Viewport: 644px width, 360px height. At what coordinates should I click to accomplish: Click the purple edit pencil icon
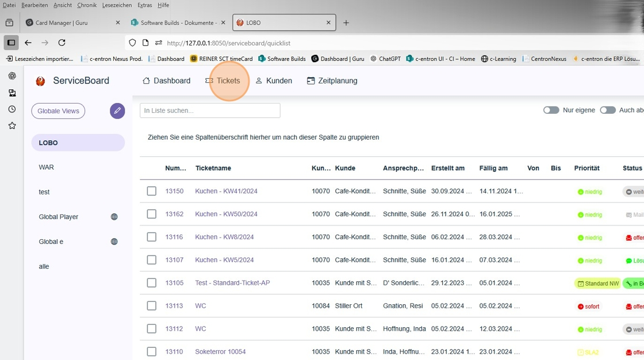pyautogui.click(x=117, y=111)
